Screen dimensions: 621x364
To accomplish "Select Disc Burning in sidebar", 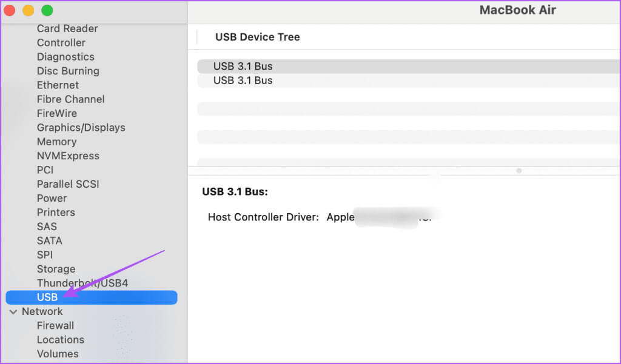I will [x=68, y=71].
